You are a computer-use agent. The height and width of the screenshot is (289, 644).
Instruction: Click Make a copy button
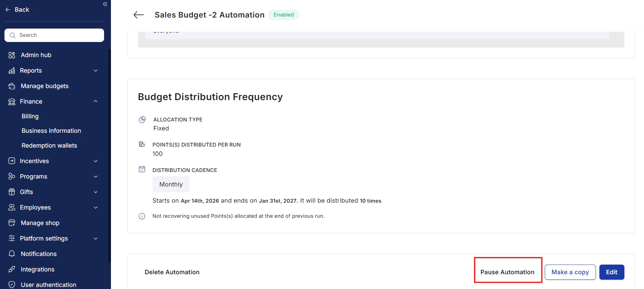point(570,272)
